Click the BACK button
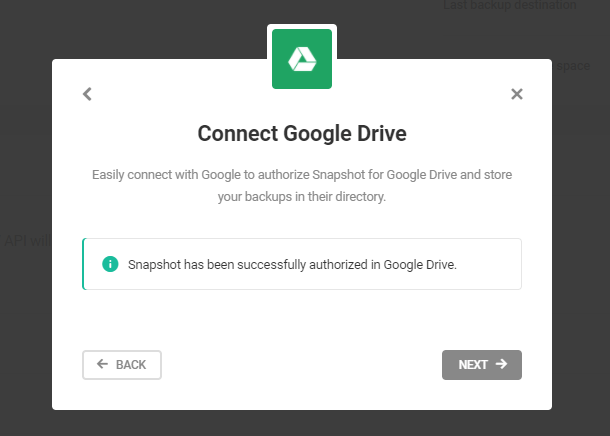610x436 pixels. 122,365
